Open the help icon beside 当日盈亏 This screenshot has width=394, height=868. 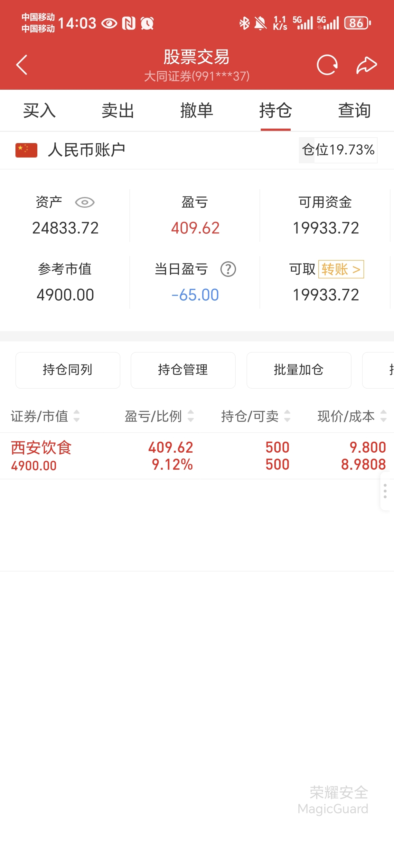(x=228, y=269)
